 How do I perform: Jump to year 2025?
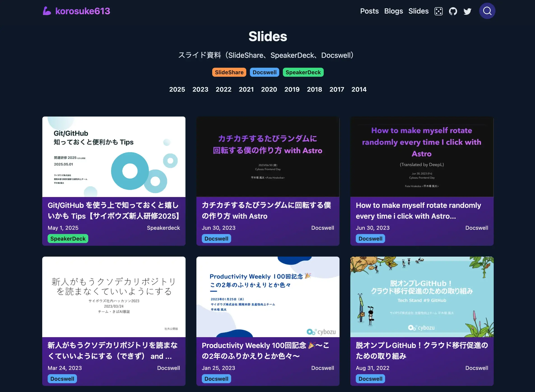177,89
